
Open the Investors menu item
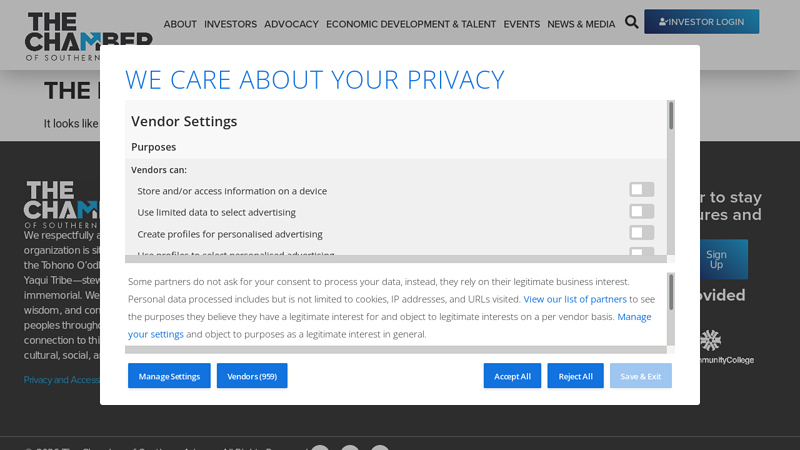(230, 24)
